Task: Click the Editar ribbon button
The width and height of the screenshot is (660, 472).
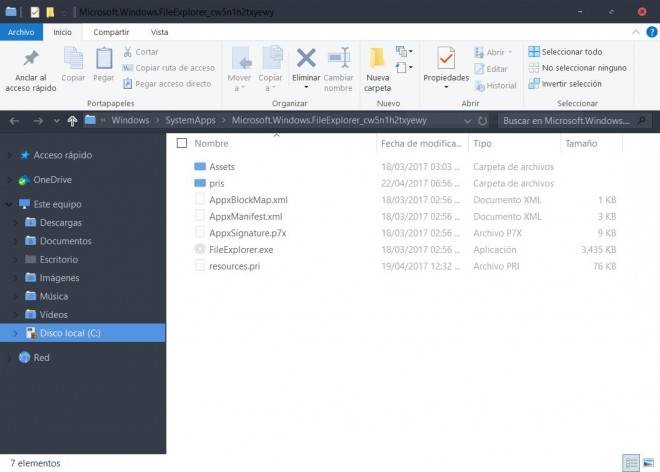Action: pyautogui.click(x=491, y=69)
